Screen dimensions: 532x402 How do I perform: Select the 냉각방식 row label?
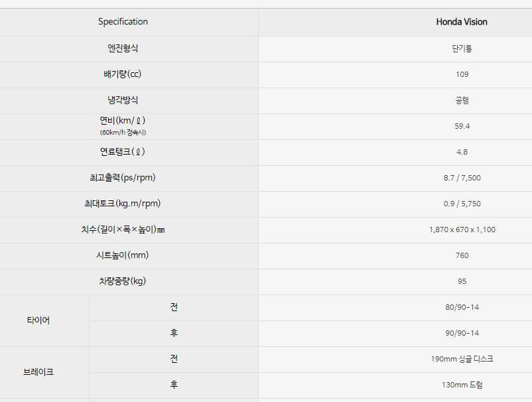tap(123, 100)
